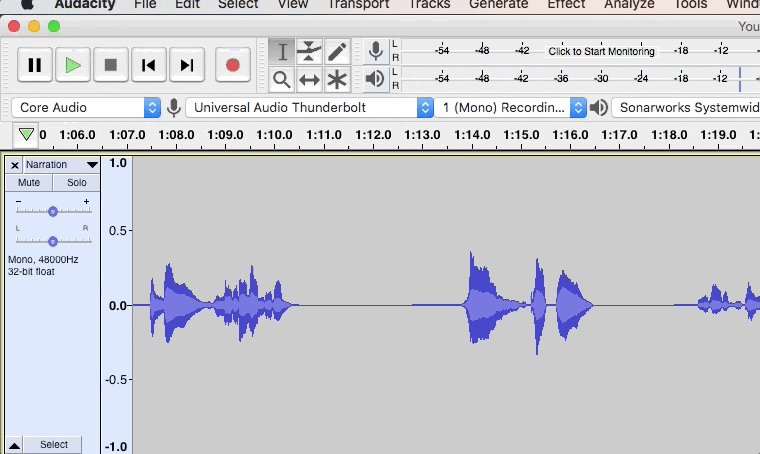The image size is (760, 454).
Task: Open the Generate menu
Action: tap(498, 5)
